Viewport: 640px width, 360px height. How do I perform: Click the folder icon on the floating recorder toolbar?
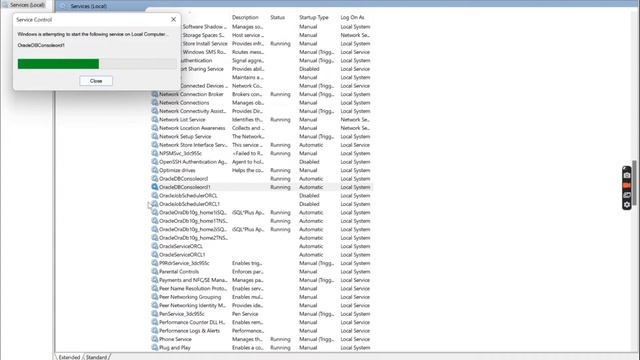(627, 195)
